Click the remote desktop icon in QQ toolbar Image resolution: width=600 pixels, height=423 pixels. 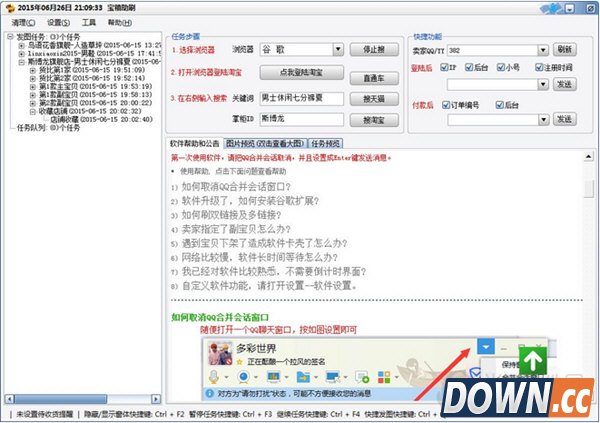coord(333,377)
